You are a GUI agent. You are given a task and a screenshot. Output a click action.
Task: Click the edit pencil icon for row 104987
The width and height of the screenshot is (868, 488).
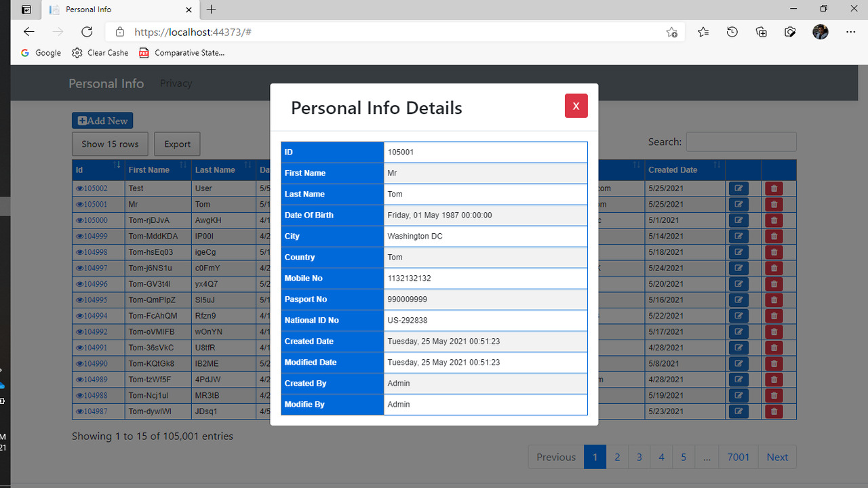[x=738, y=411]
